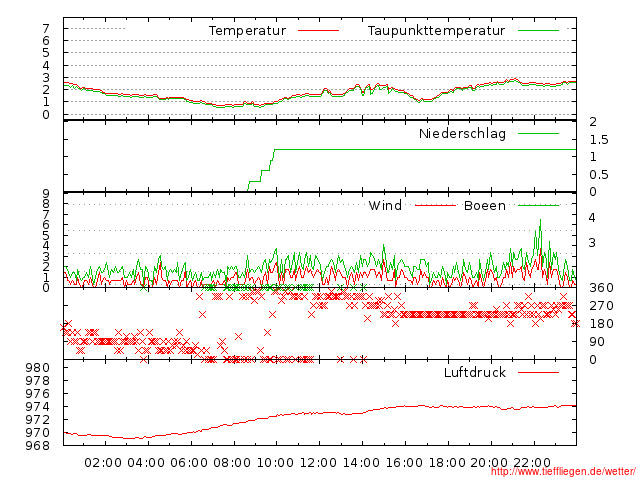
Task: Click the Niederschlag legend label
Action: tap(462, 133)
